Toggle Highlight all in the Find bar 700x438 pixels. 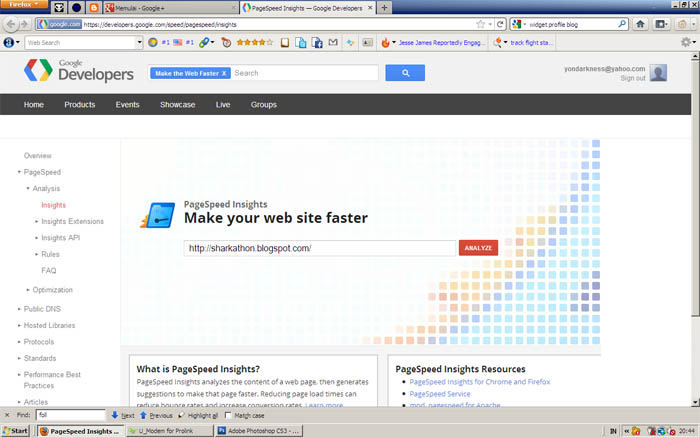198,415
